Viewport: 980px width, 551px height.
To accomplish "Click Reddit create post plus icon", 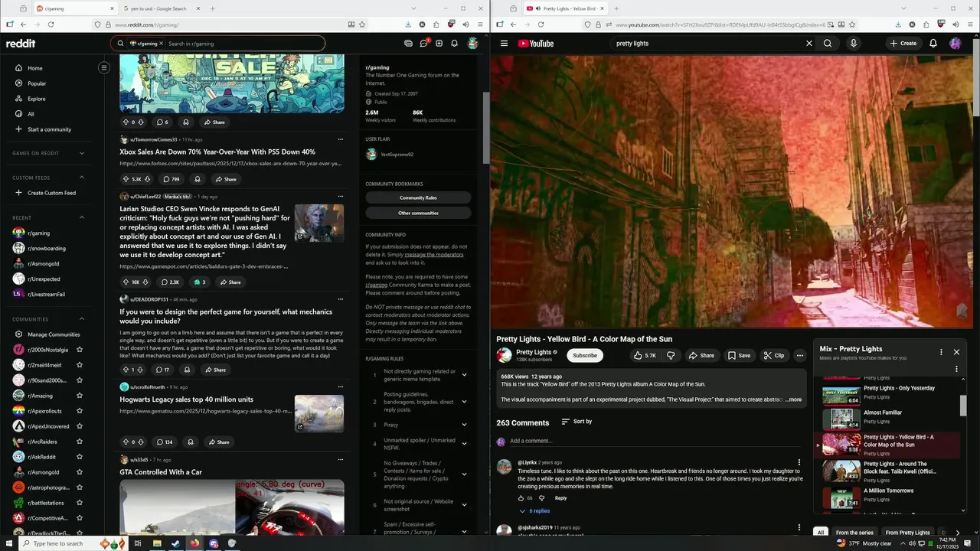I will [439, 44].
